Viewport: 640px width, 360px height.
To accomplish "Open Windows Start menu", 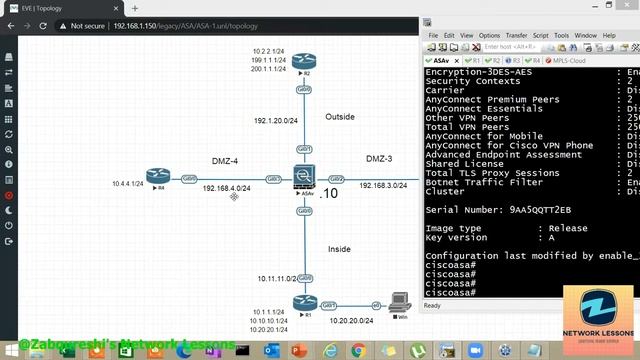I will tap(11, 351).
